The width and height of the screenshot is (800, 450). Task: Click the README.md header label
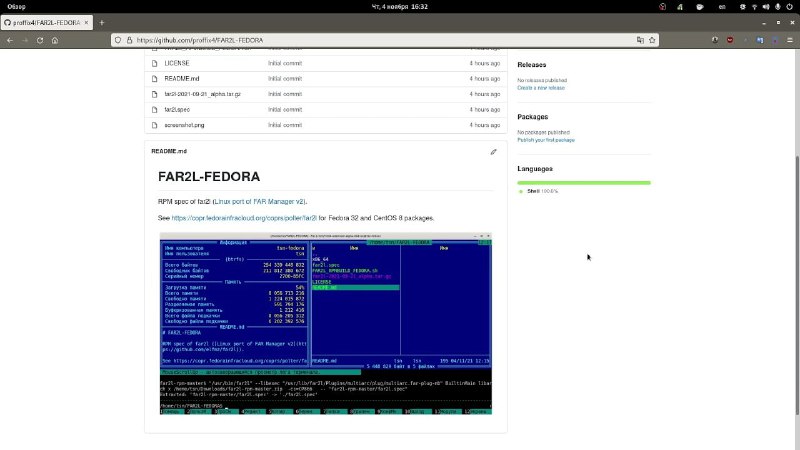pos(169,151)
